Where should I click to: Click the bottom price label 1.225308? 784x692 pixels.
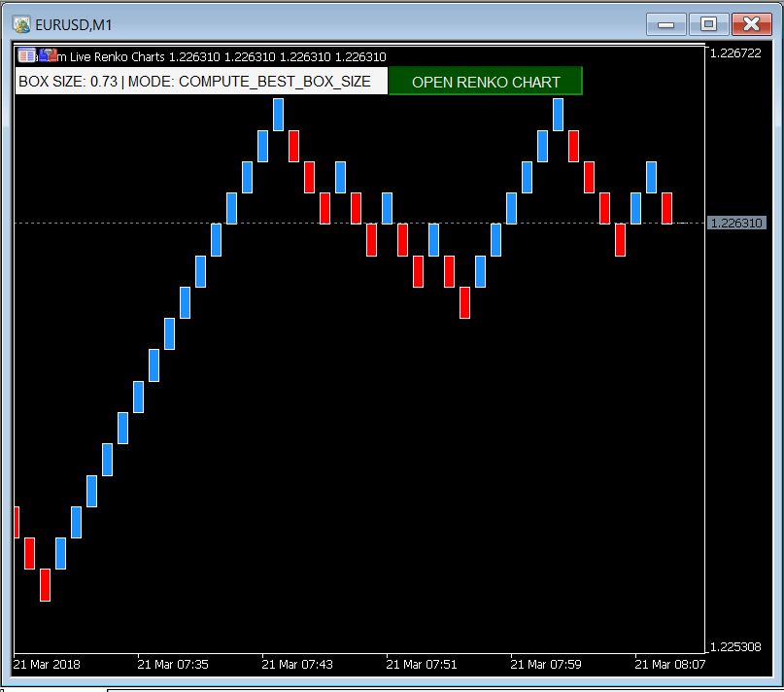click(735, 647)
